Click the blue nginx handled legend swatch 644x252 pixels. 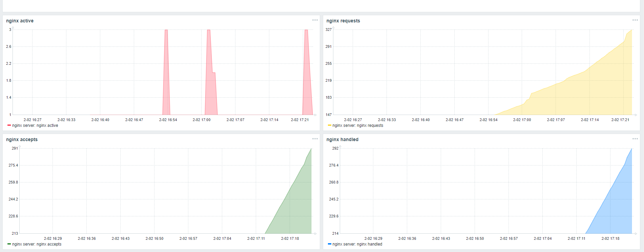pyautogui.click(x=330, y=244)
